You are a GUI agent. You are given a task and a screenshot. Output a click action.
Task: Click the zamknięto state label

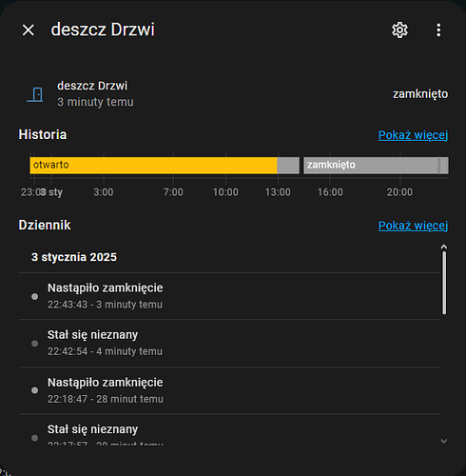(x=420, y=94)
